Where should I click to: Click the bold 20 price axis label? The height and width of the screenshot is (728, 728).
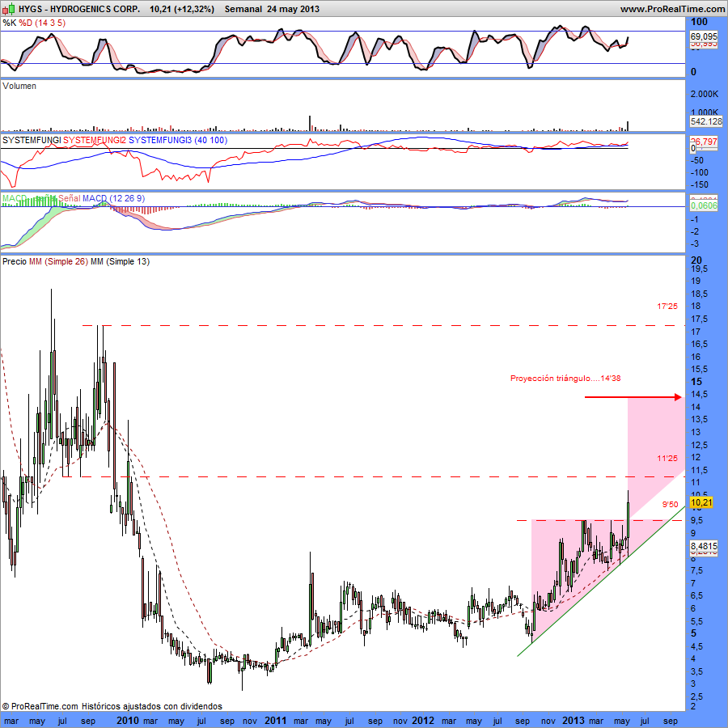click(696, 260)
